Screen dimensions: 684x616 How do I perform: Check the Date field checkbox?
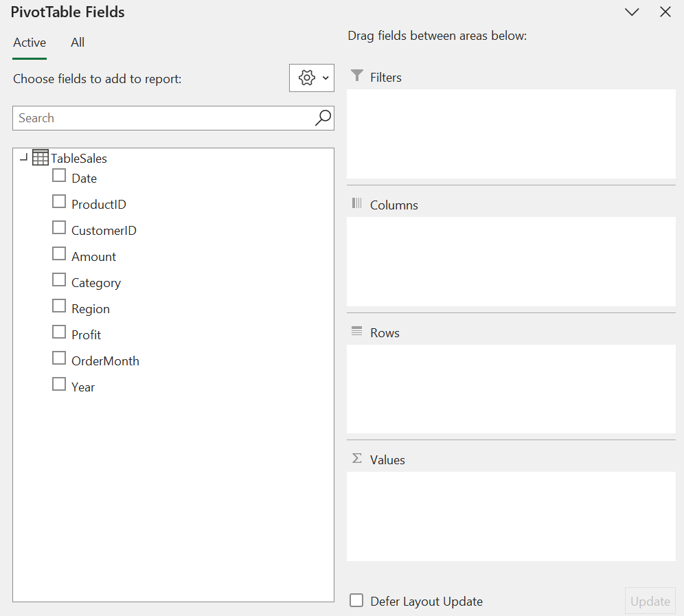click(59, 176)
